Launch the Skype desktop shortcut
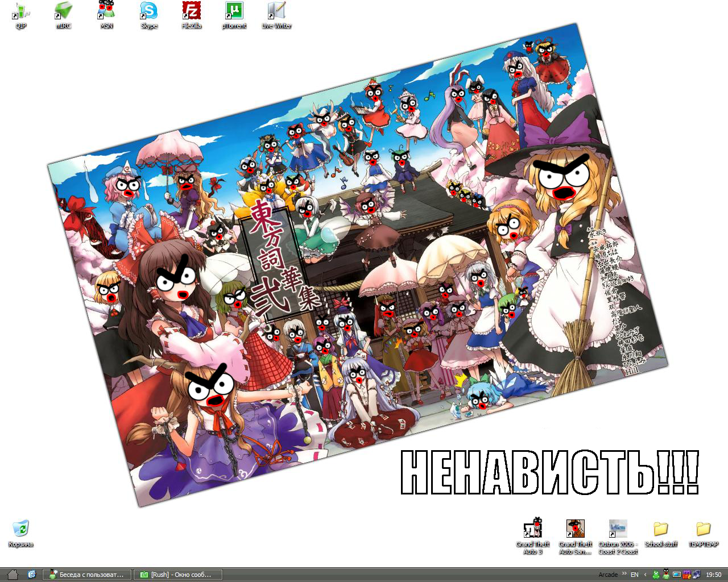Screen dimensions: 728x582 point(149,15)
